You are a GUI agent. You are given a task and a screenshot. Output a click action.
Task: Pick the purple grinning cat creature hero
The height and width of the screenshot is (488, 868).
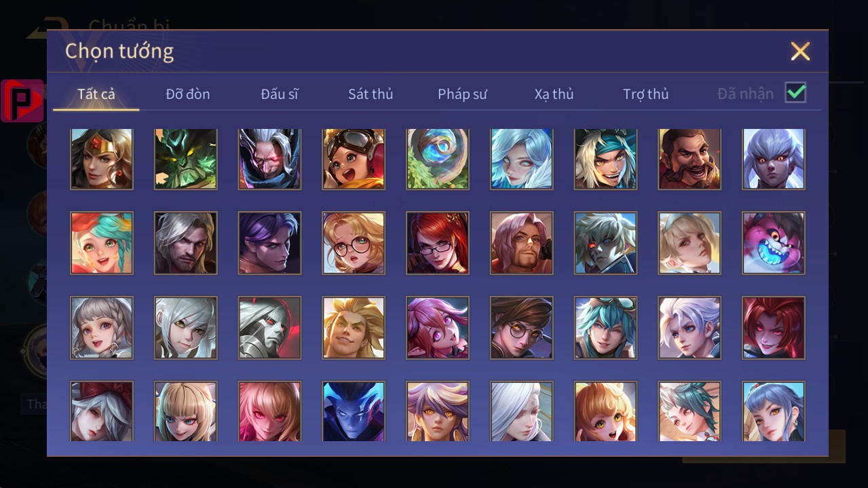774,243
